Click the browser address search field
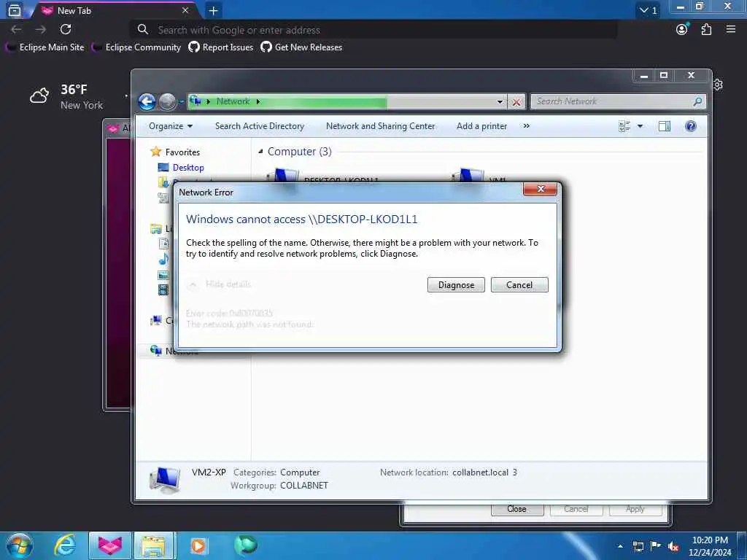Viewport: 747px width, 560px height. click(373, 30)
